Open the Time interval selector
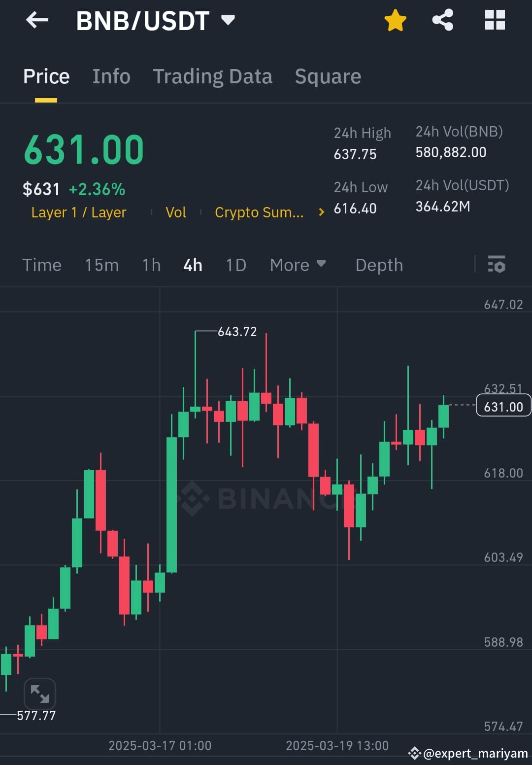The image size is (532, 765). (42, 265)
